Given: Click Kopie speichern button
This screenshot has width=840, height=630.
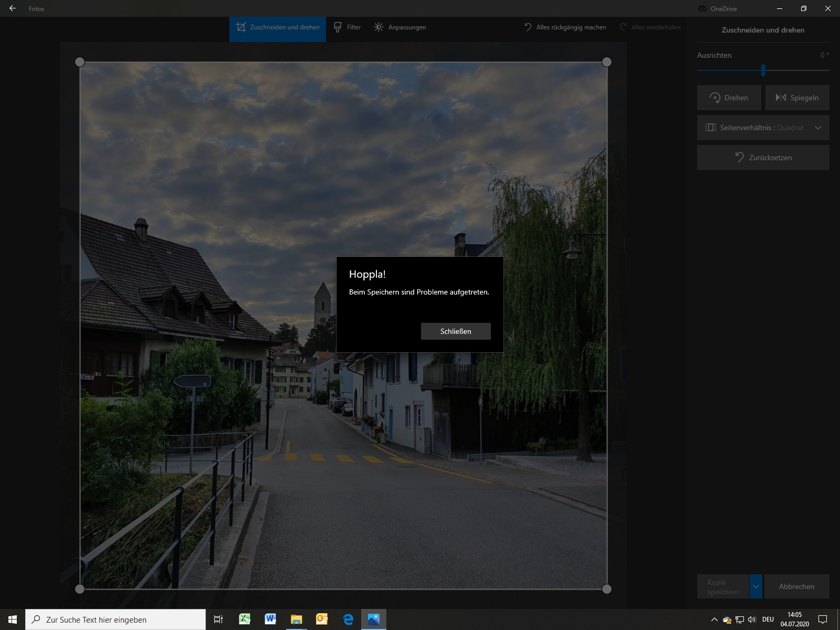Looking at the screenshot, I should [x=723, y=586].
